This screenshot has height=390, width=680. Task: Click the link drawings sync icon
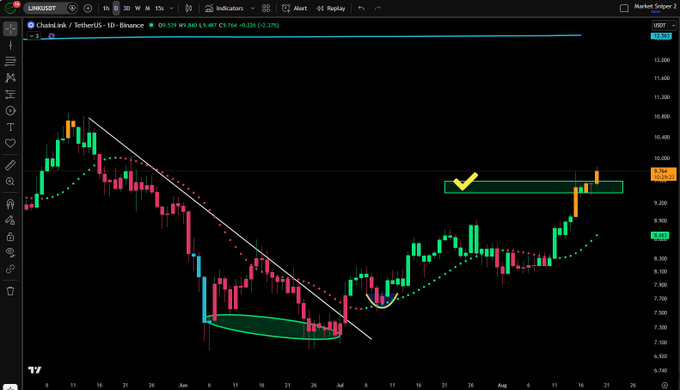10,269
